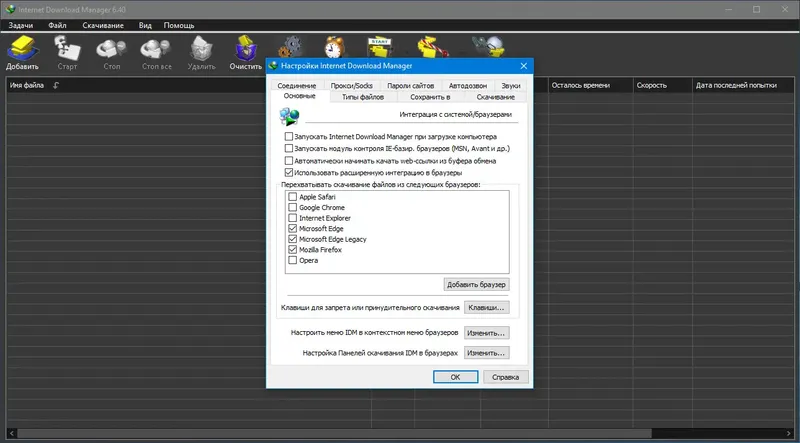Sort by the Имя файла column header
The height and width of the screenshot is (443, 800).
pyautogui.click(x=27, y=85)
